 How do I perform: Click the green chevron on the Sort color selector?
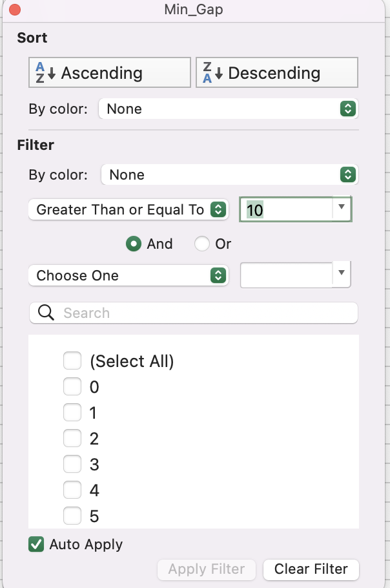(347, 109)
